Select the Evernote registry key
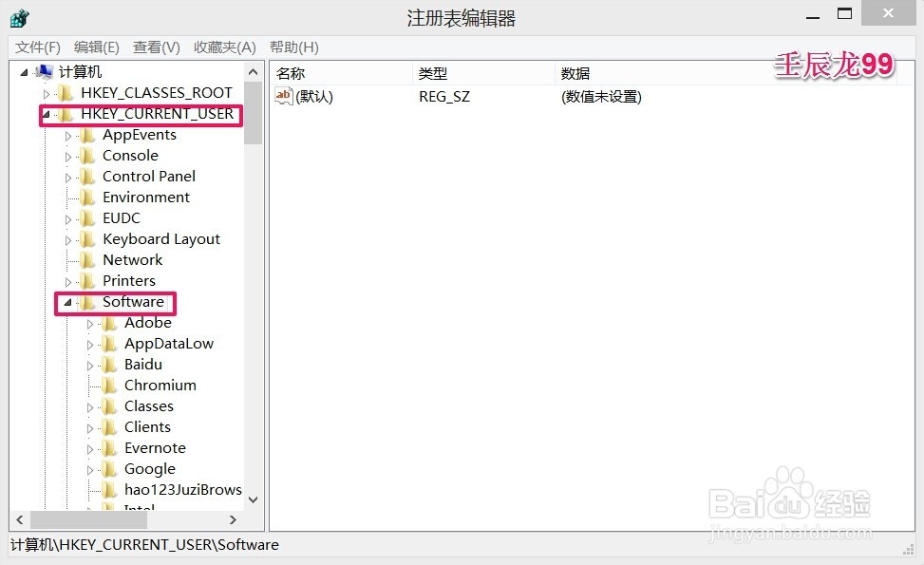 coord(153,447)
